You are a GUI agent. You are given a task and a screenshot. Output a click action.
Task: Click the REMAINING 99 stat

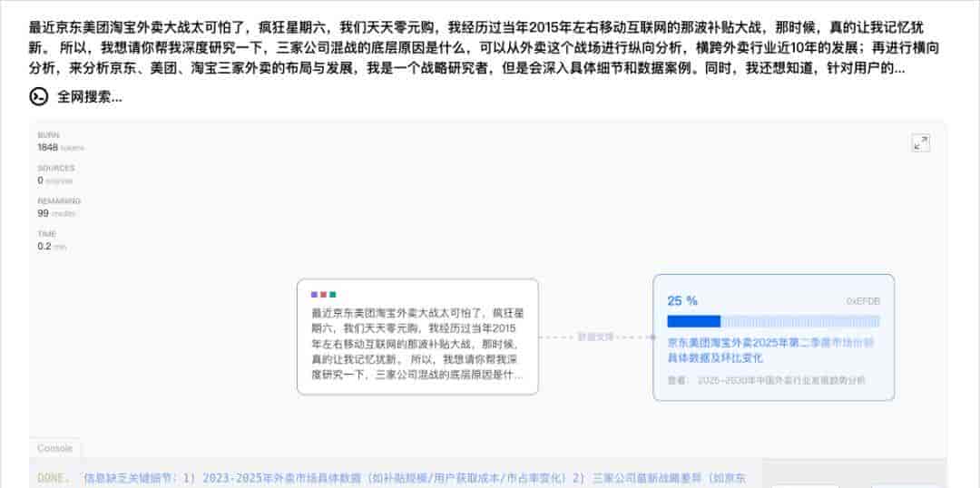pos(59,208)
